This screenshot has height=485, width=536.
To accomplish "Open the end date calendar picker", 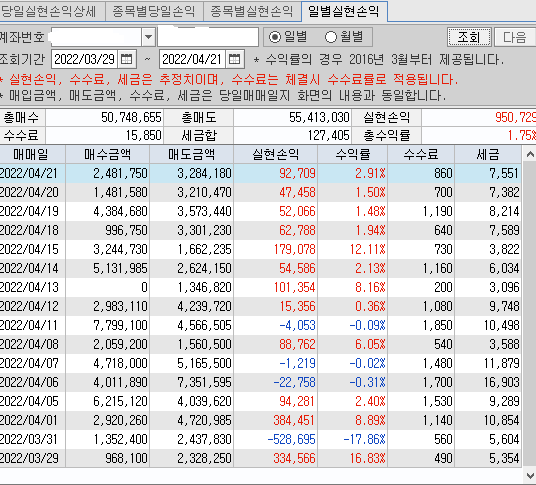I will click(234, 59).
